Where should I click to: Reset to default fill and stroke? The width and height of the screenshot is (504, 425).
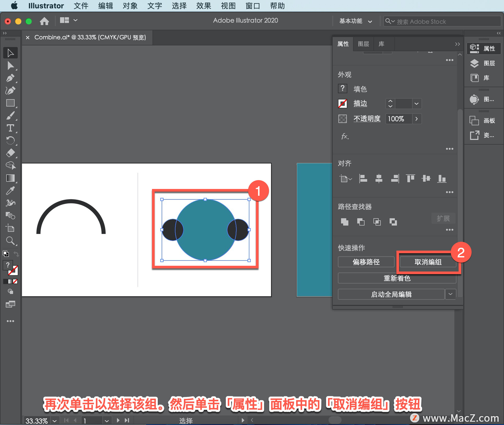click(x=6, y=254)
